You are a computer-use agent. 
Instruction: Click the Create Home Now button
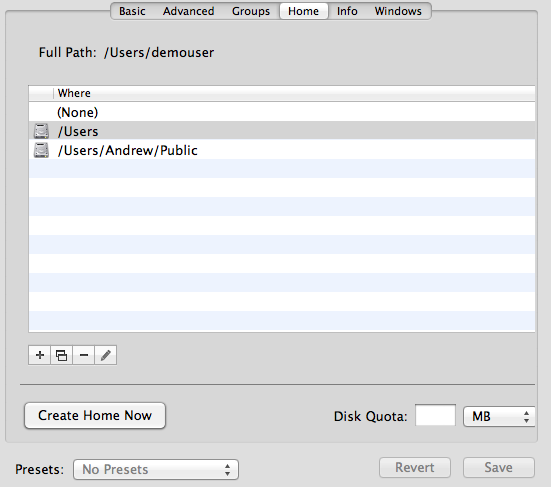click(x=95, y=415)
